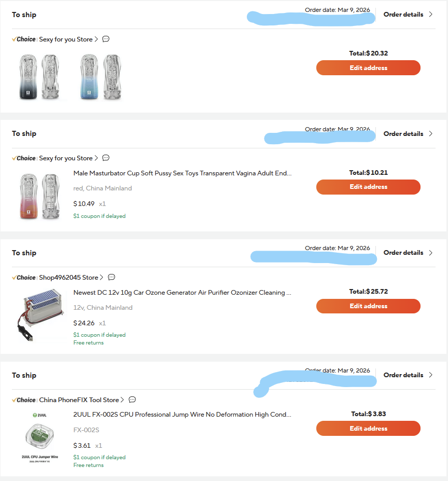Message Shop4962045 Store via chat icon
Screen dimensions: 448x481
tap(111, 277)
